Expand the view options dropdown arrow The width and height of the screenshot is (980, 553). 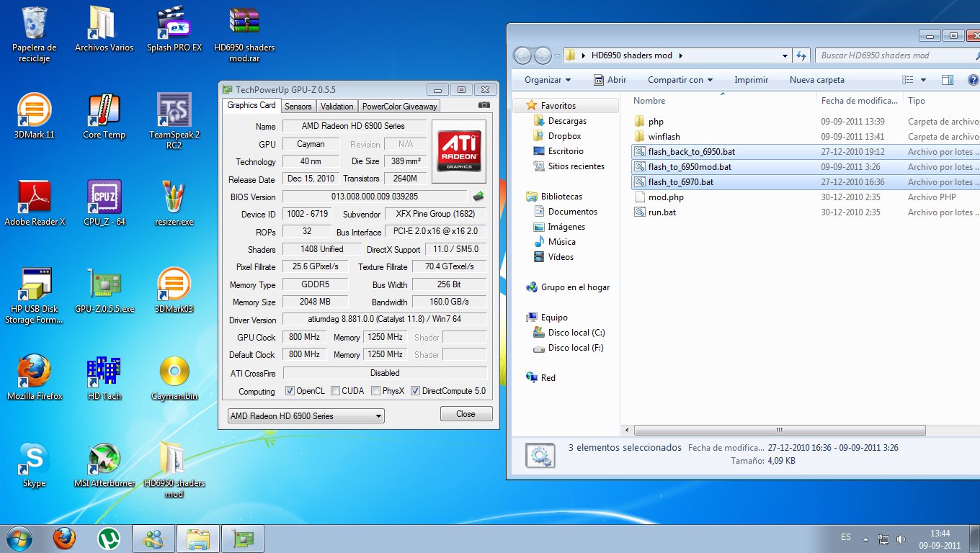pos(923,80)
